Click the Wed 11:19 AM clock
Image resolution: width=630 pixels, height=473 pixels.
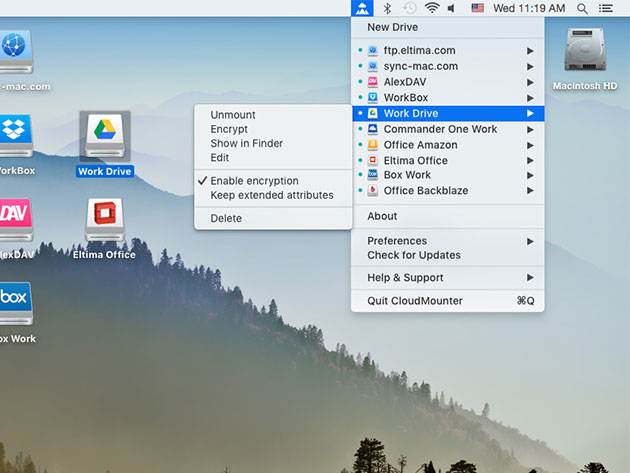pos(529,8)
